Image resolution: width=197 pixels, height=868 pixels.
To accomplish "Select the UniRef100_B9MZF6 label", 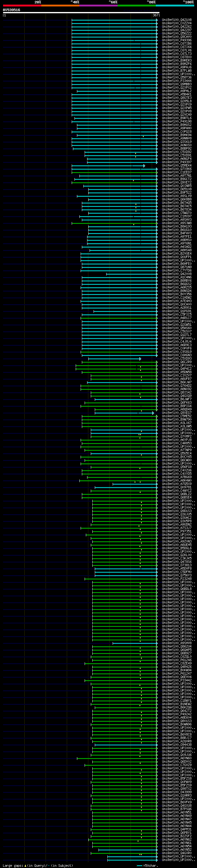I will (177, 64).
